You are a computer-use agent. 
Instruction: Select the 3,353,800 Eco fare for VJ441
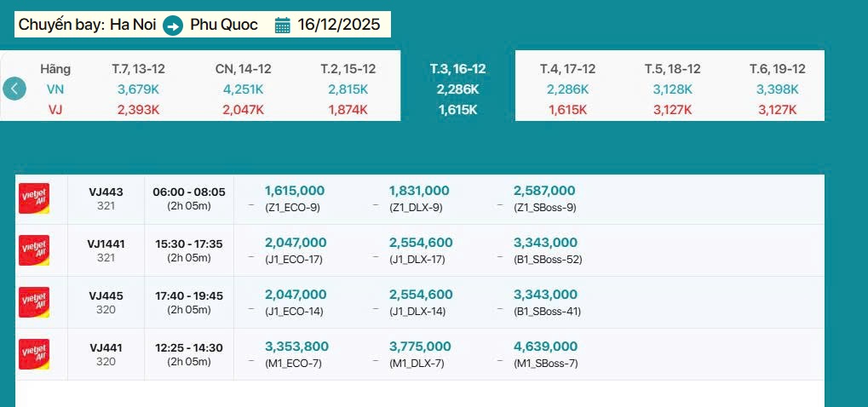[296, 347]
